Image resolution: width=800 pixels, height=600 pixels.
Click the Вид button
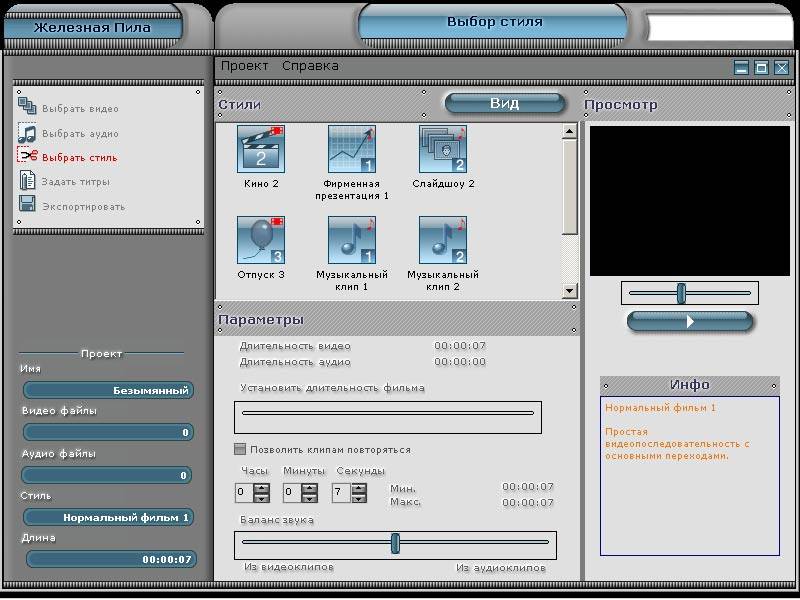pyautogui.click(x=504, y=103)
